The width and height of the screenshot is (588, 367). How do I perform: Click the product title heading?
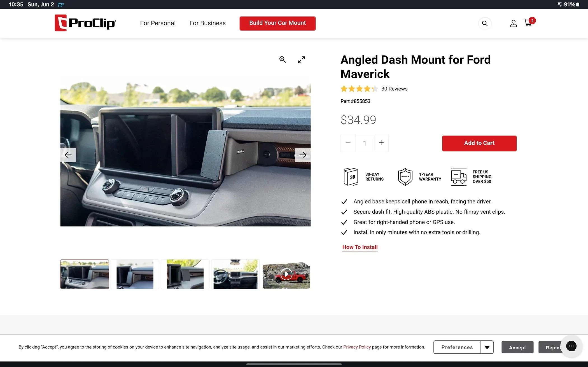click(x=416, y=67)
